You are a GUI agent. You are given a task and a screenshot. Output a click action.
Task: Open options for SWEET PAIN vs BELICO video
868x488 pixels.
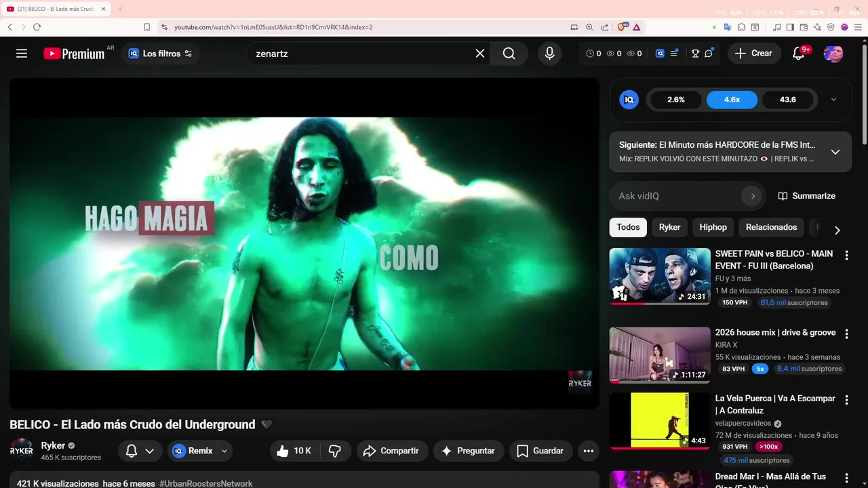tap(846, 256)
